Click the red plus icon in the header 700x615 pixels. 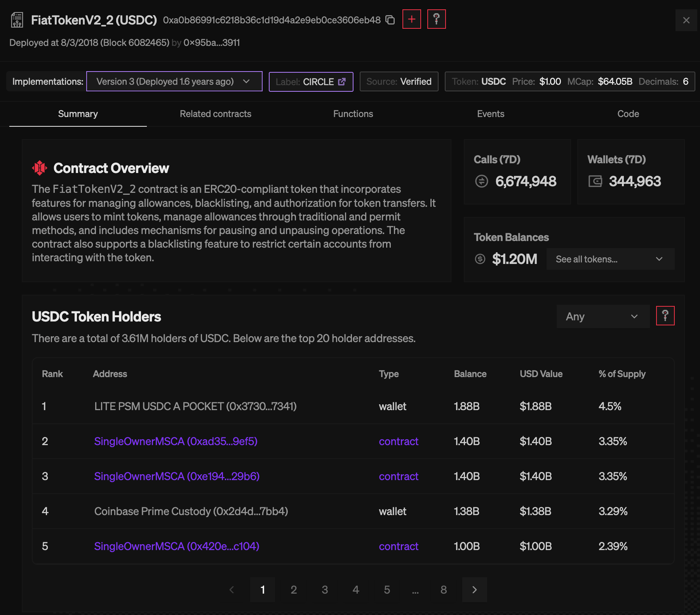point(412,19)
